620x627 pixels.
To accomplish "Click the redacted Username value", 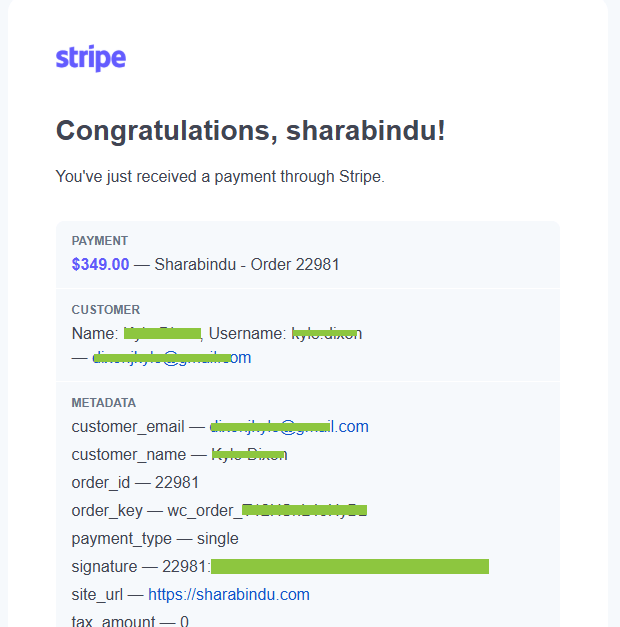I will click(327, 333).
